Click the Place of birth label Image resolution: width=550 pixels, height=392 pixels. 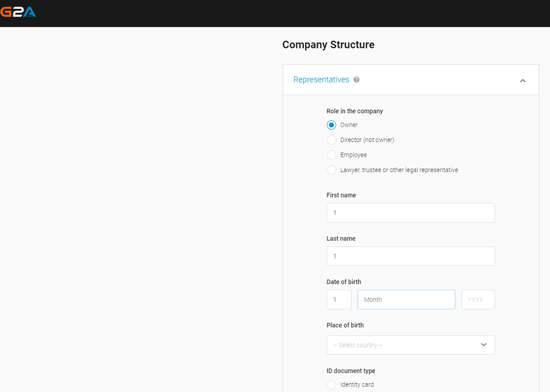(x=345, y=325)
